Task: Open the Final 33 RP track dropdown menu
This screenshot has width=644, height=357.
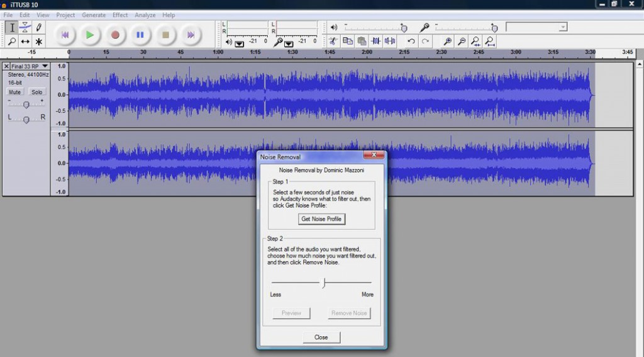Action: point(45,66)
